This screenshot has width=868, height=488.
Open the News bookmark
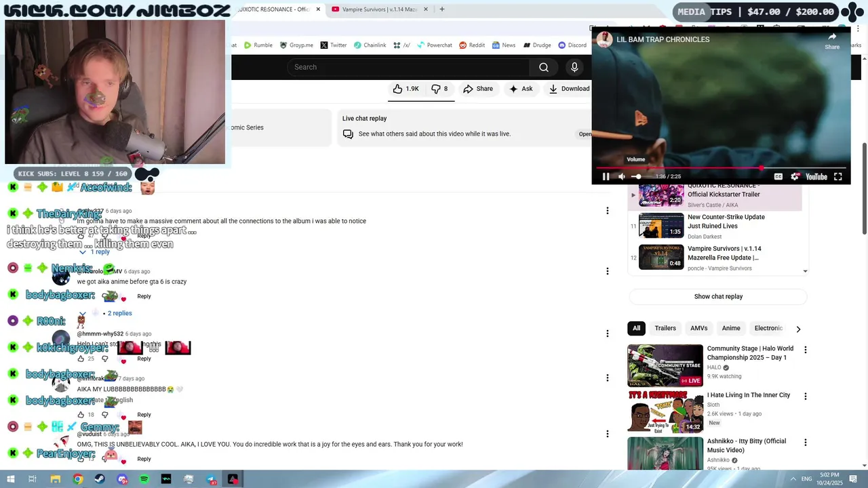(503, 45)
